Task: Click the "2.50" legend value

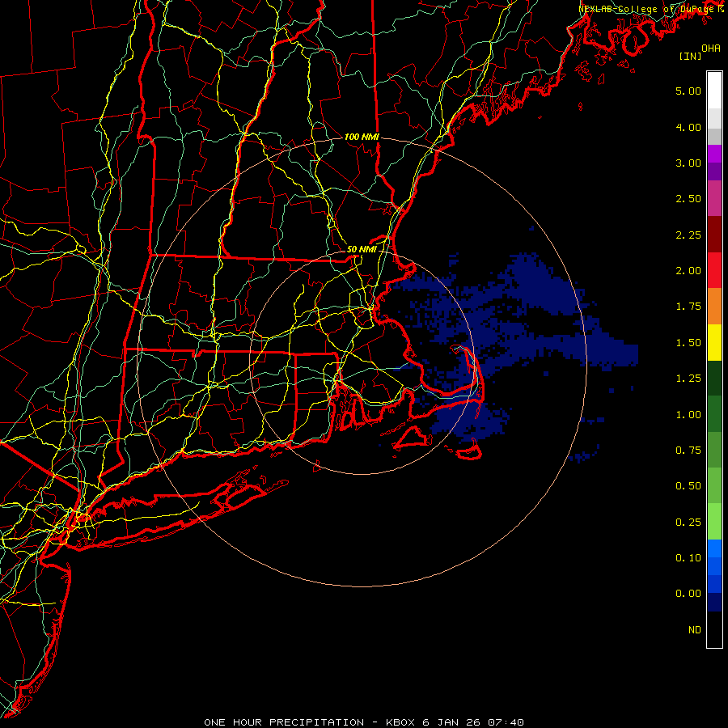Action: pyautogui.click(x=688, y=199)
